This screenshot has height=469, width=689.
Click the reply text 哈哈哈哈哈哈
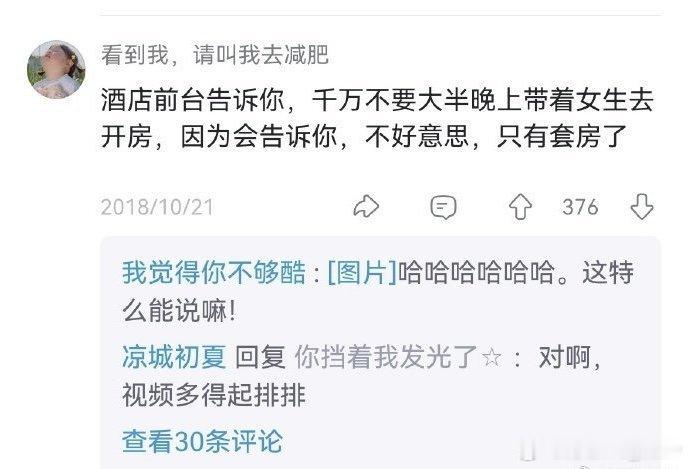[x=477, y=272]
